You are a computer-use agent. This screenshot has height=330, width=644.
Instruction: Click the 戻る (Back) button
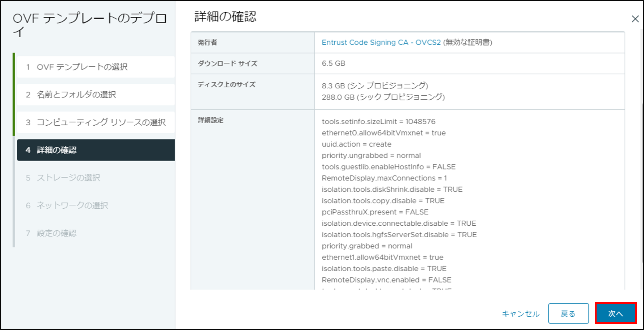[568, 313]
